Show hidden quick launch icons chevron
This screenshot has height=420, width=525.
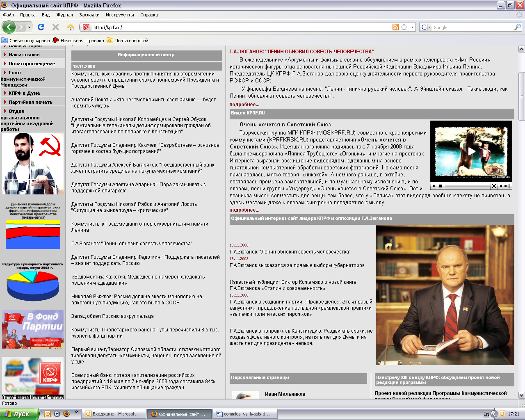click(x=76, y=412)
